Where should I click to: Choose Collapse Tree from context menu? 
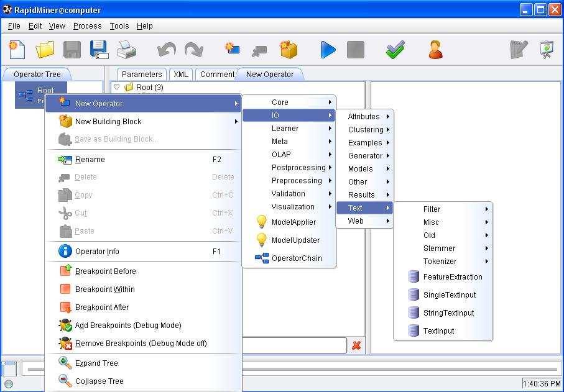144,381
